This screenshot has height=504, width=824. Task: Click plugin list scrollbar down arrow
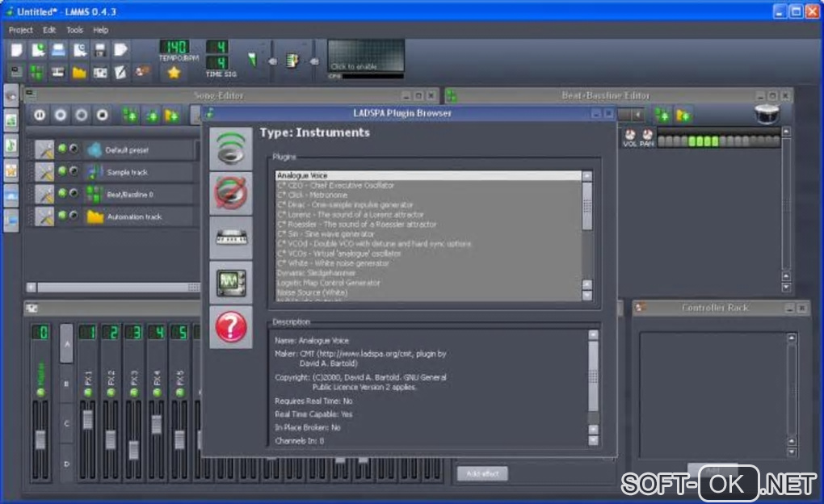click(x=587, y=296)
